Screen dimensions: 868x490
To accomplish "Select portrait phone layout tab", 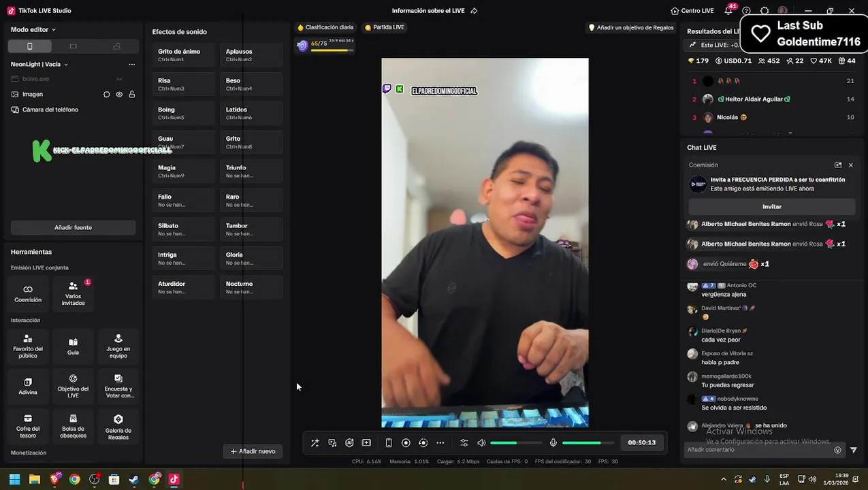I will (x=29, y=46).
